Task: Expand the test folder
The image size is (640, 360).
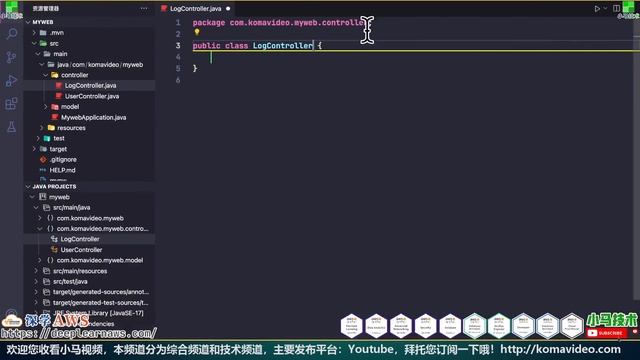Action: pyautogui.click(x=38, y=138)
